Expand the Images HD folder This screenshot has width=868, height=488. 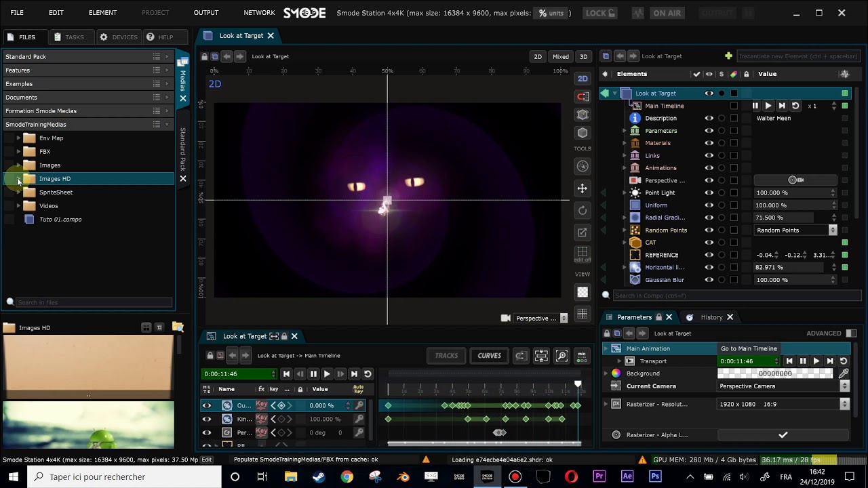(19, 179)
